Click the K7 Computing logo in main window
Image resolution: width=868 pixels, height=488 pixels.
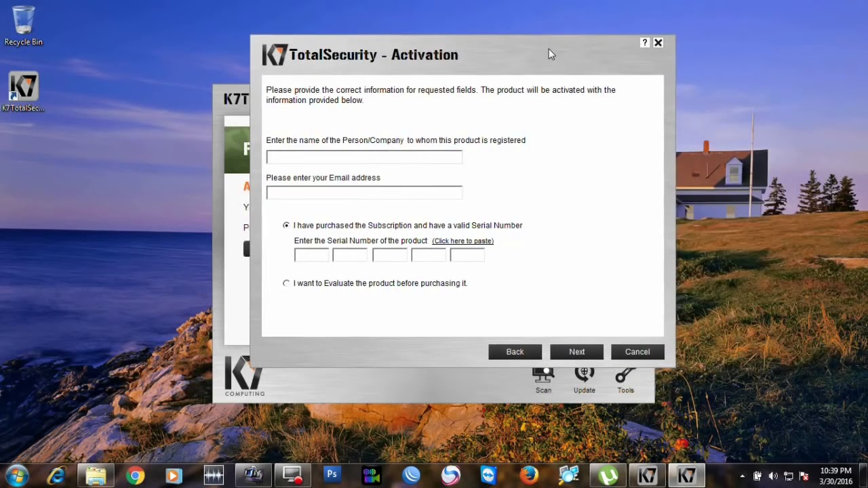click(244, 377)
